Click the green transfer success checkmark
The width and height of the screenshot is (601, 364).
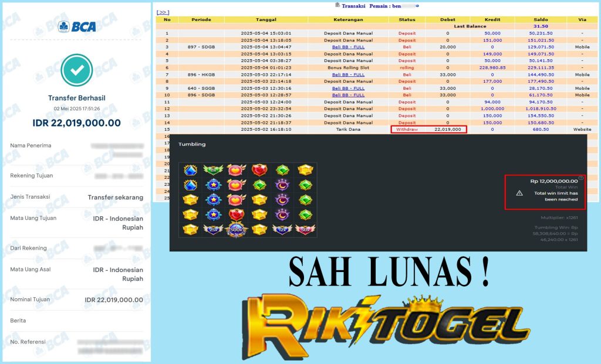click(x=77, y=70)
